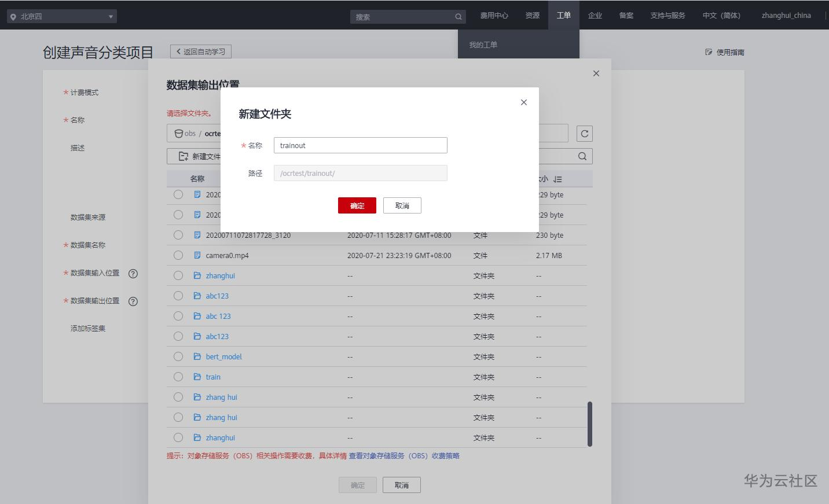Click the magnifier icon in the top search bar
The width and height of the screenshot is (829, 504).
458,17
